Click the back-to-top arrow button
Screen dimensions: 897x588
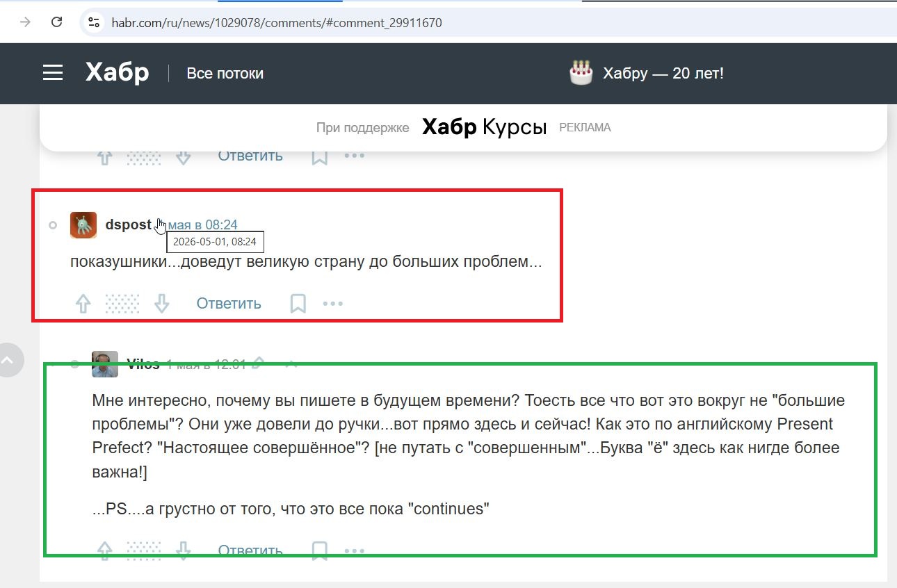[7, 359]
